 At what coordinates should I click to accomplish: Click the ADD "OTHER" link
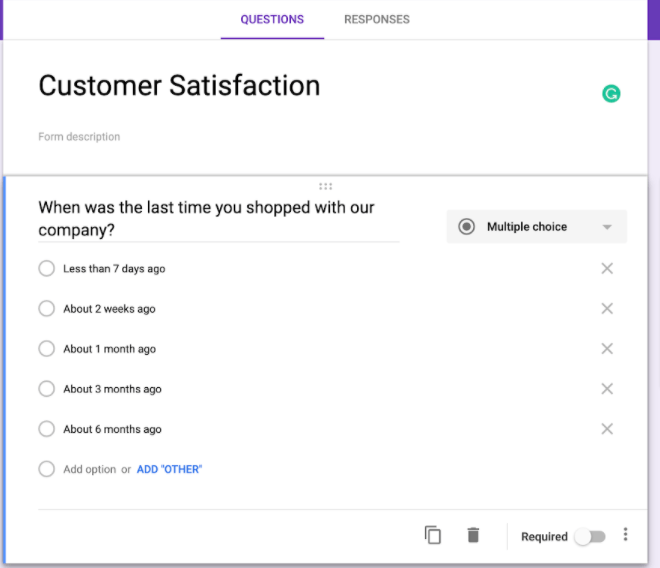(169, 469)
